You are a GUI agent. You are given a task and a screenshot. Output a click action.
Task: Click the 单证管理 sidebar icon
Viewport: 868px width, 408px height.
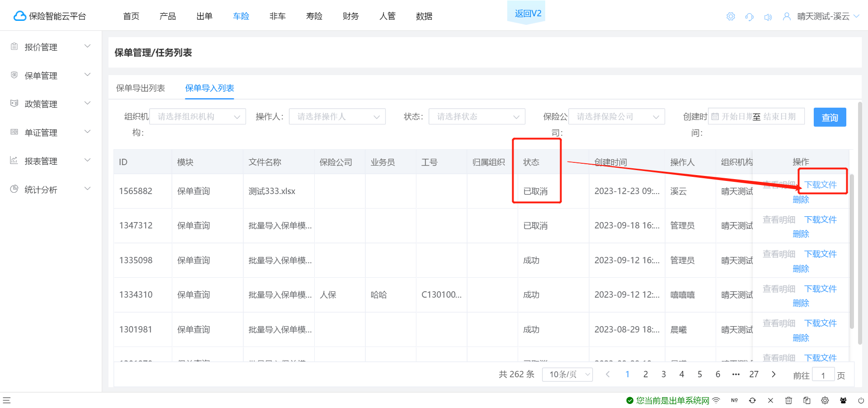[14, 132]
